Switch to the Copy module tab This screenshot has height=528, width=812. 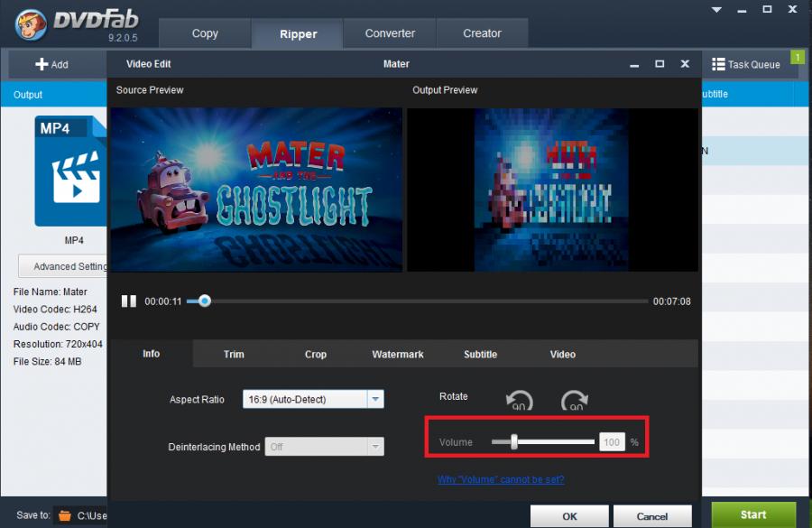pyautogui.click(x=205, y=33)
